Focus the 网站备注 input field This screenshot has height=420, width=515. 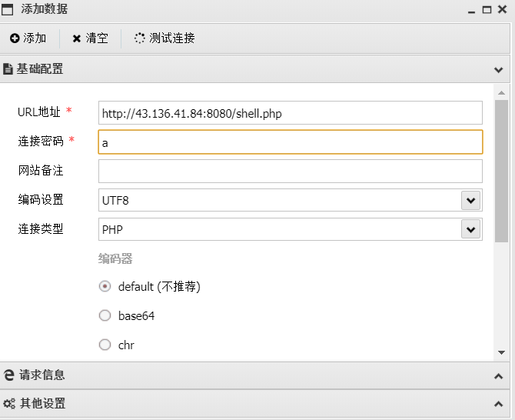291,172
